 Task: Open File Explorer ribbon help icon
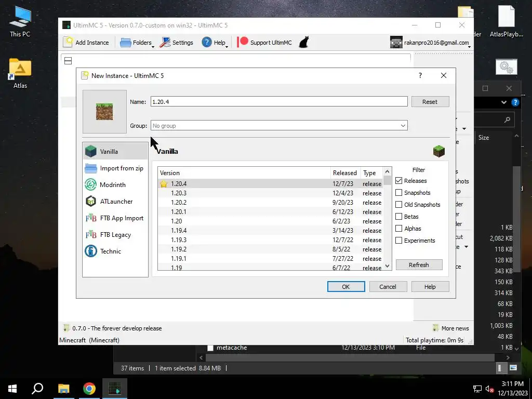(515, 102)
